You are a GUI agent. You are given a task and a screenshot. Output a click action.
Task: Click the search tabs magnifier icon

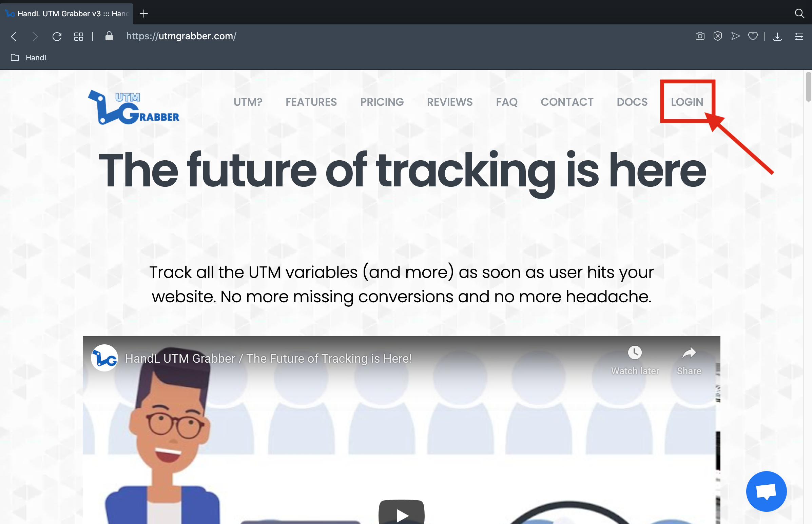click(799, 14)
